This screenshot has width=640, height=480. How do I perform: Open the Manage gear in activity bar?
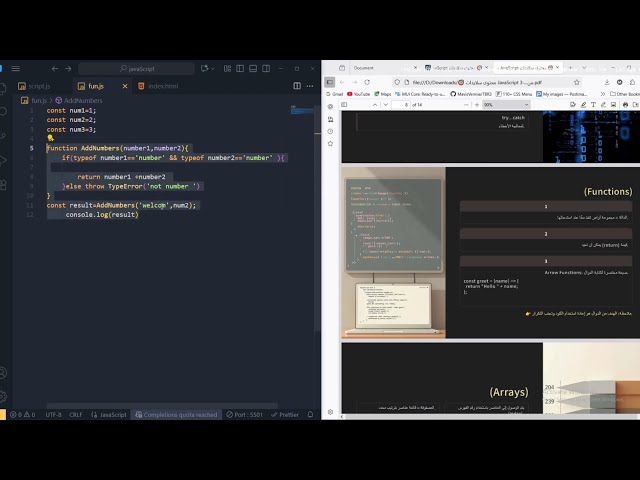click(3, 396)
